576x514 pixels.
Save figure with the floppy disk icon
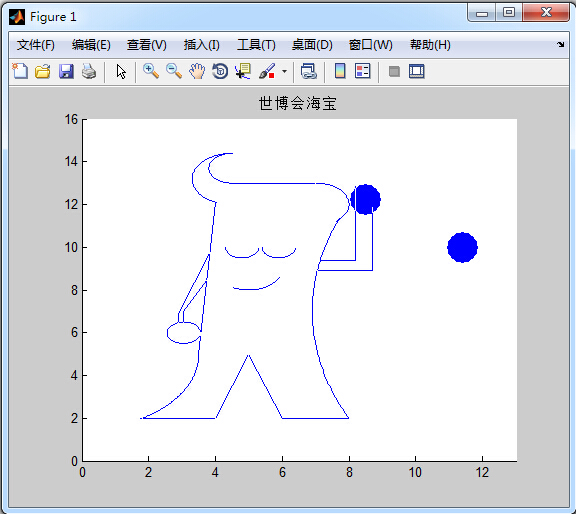66,71
